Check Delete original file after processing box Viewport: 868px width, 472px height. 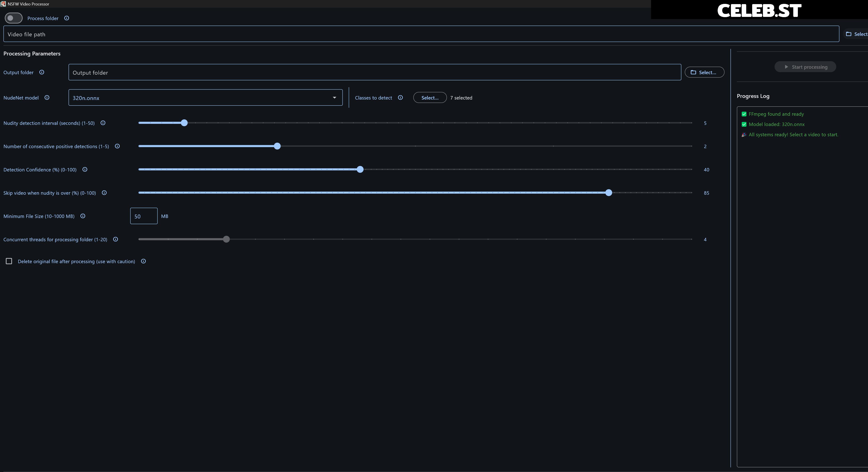[x=9, y=261]
